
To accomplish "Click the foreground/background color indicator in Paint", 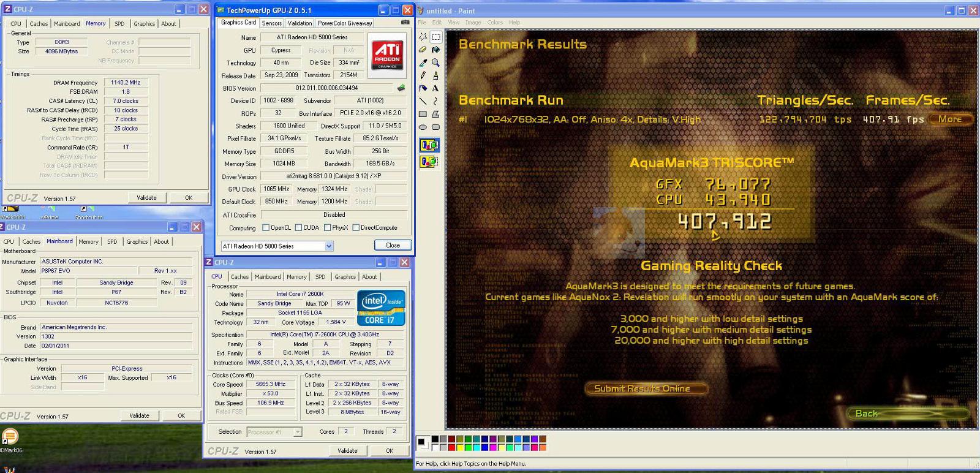I will pos(423,442).
